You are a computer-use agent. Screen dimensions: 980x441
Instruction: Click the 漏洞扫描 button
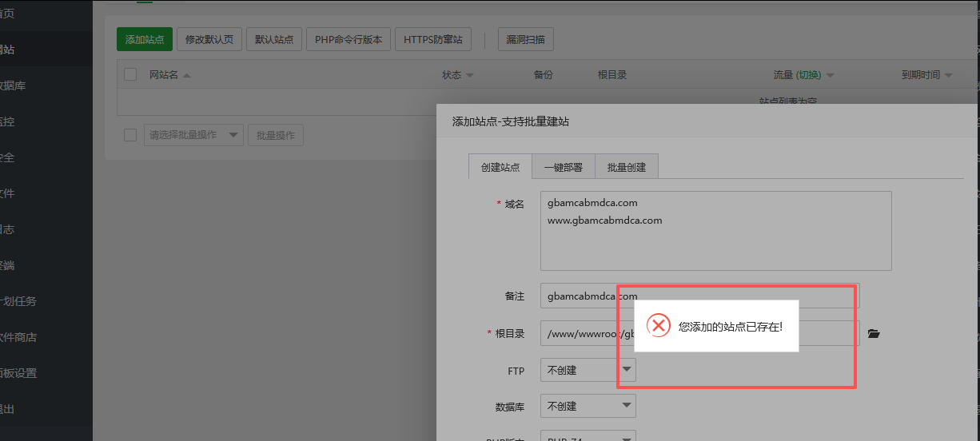coord(525,39)
